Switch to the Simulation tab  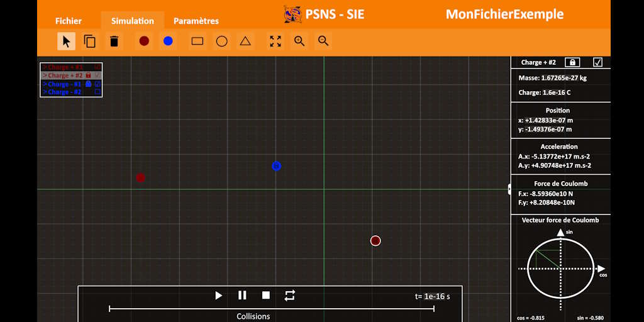[132, 21]
